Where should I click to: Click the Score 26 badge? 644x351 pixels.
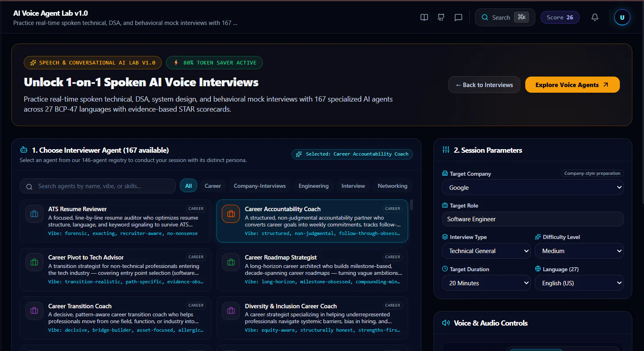pyautogui.click(x=560, y=17)
